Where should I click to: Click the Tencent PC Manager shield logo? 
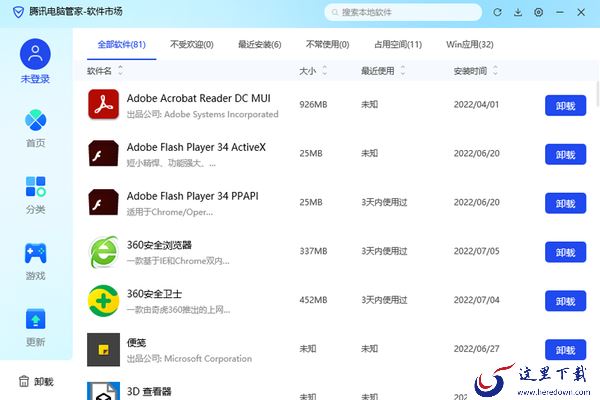(18, 12)
